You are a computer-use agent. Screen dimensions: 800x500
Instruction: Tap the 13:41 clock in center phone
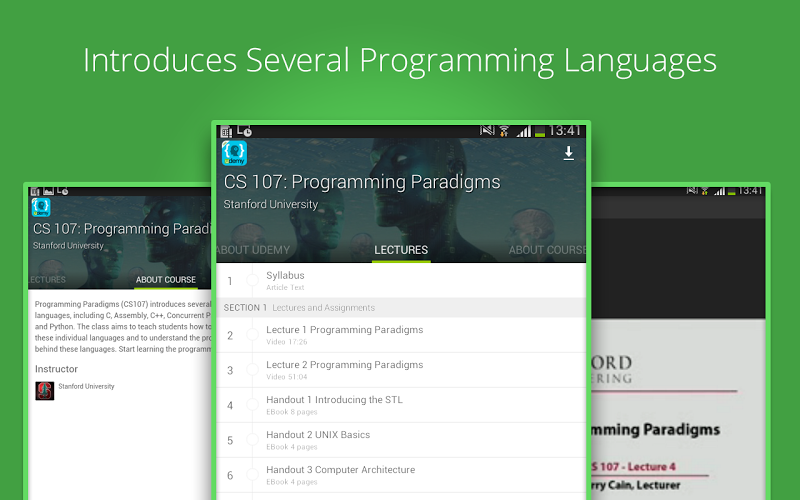click(x=565, y=131)
